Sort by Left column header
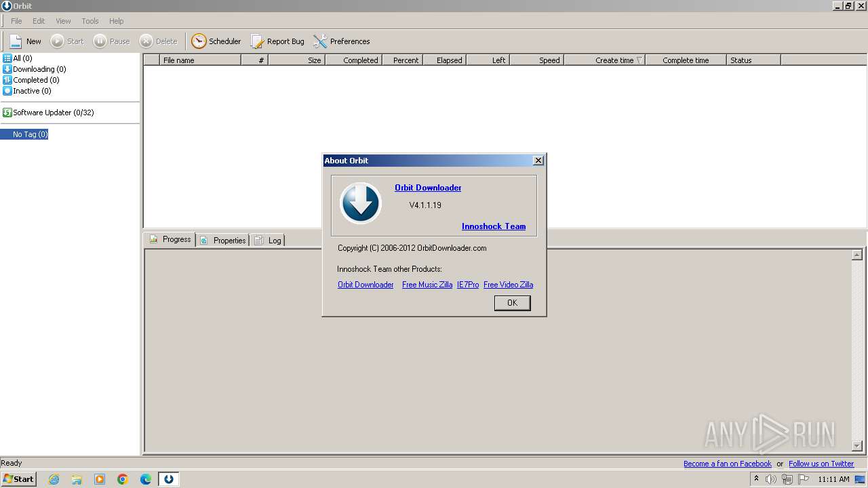868x488 pixels. pyautogui.click(x=488, y=60)
